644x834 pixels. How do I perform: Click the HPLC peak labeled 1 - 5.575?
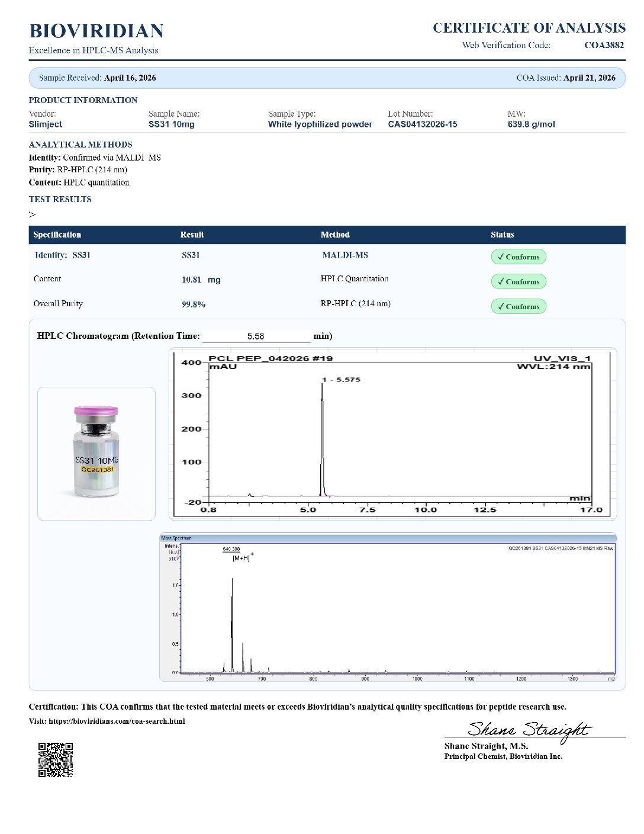(322, 438)
